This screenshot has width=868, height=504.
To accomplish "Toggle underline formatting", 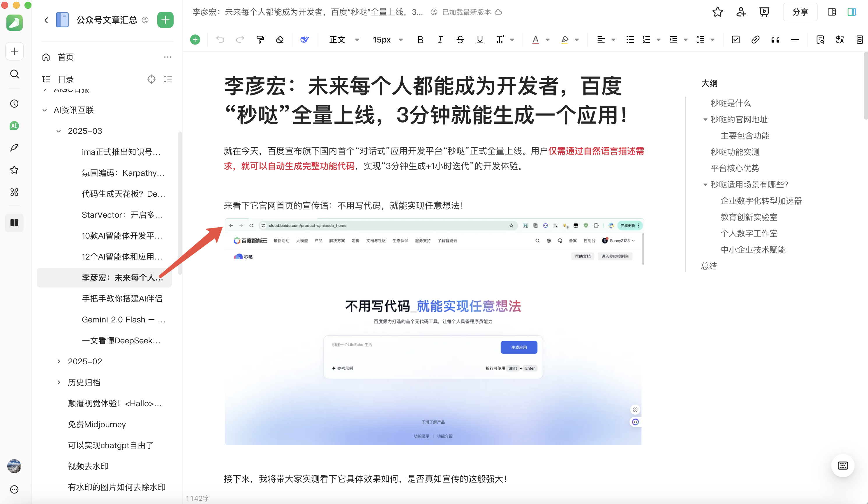I will click(479, 40).
